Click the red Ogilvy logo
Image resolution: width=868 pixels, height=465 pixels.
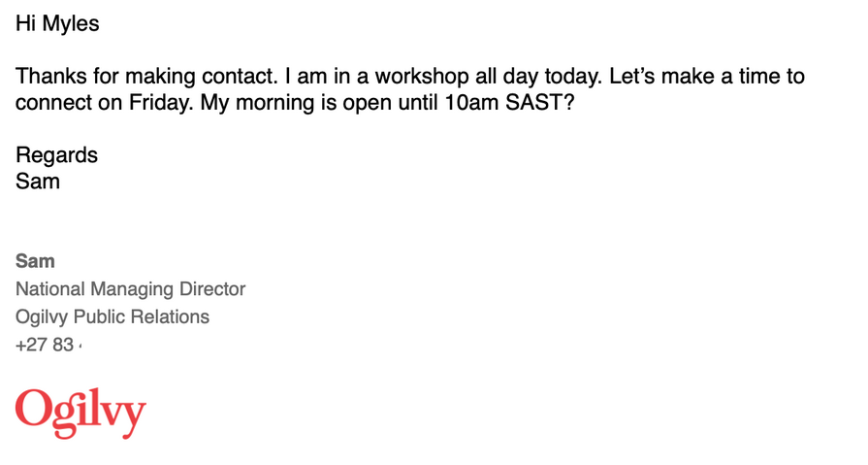point(80,413)
